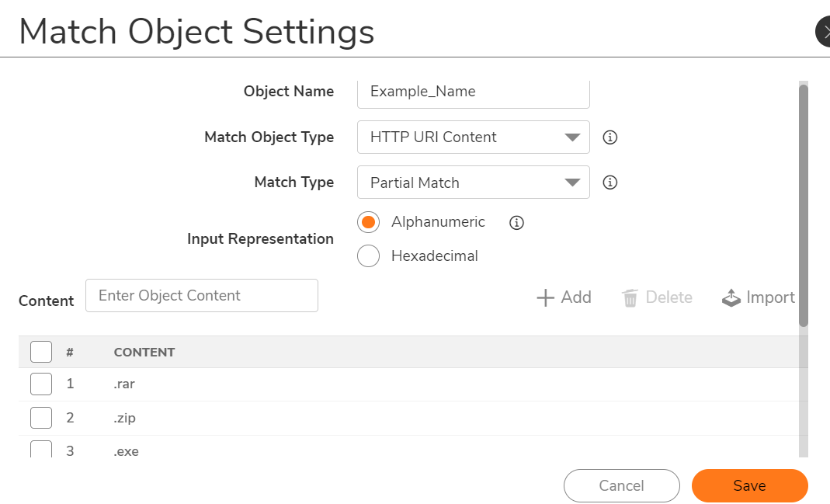The width and height of the screenshot is (830, 504).
Task: Select the Alphanumeric radio button
Action: point(368,222)
